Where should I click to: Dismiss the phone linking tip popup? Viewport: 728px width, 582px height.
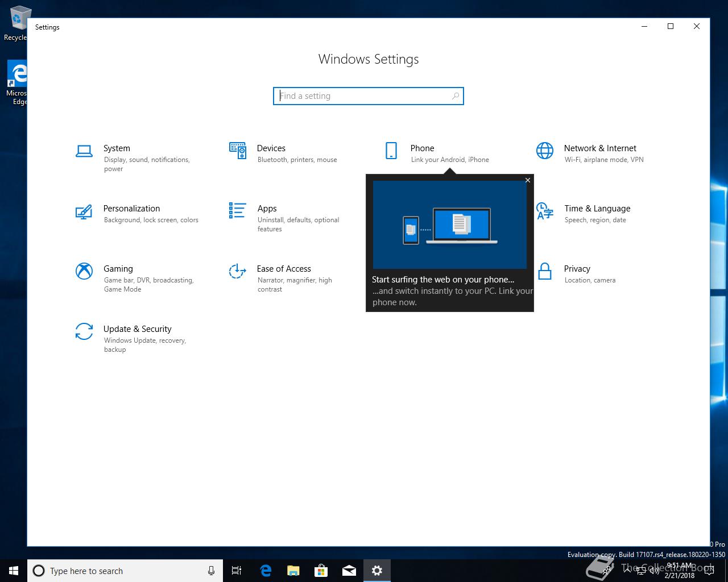pyautogui.click(x=528, y=180)
